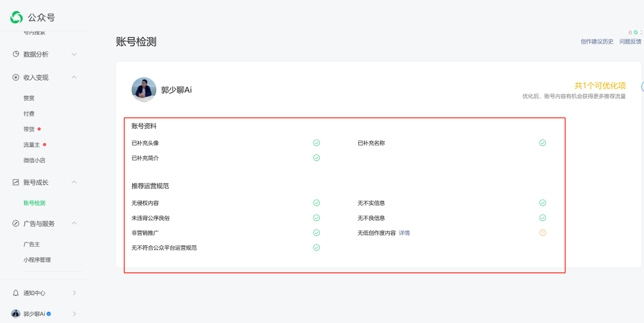Open the 账号检测 sidebar item
Viewport: 644px width, 323px height.
(x=34, y=203)
